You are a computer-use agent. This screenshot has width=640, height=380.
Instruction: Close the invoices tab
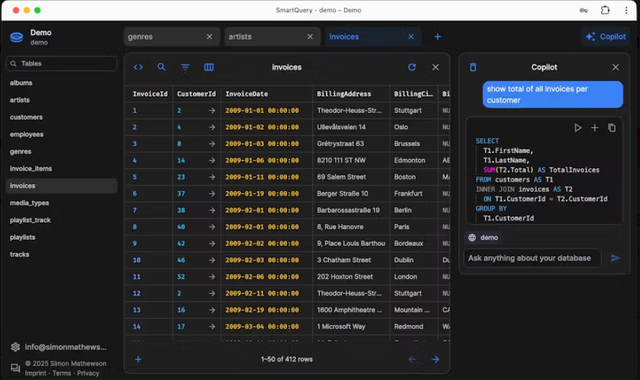tap(411, 37)
